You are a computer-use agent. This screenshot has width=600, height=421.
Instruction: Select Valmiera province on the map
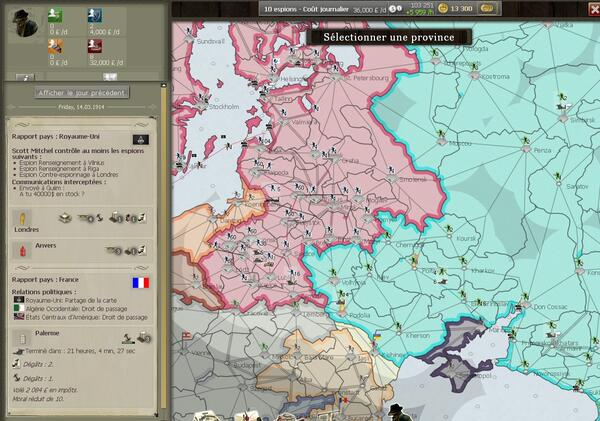pos(284,122)
